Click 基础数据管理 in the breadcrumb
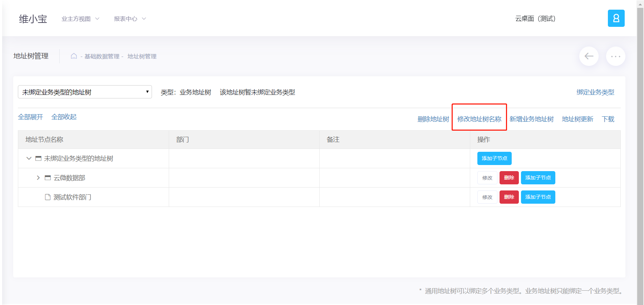 [x=102, y=56]
